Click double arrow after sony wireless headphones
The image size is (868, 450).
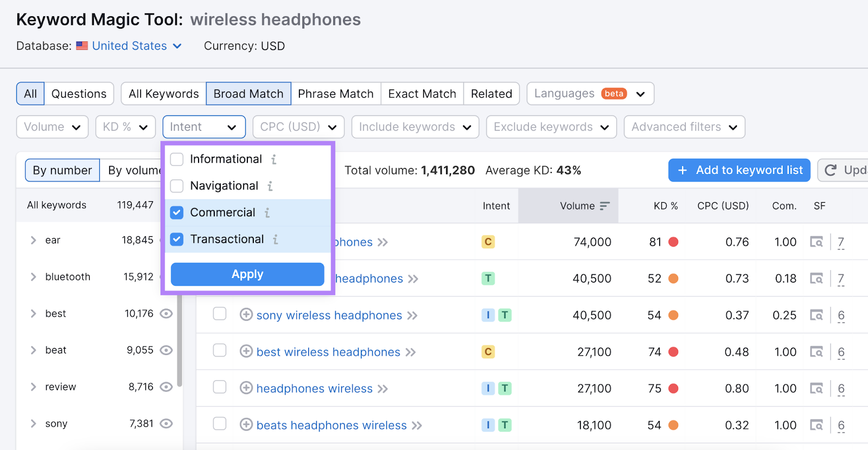click(412, 316)
